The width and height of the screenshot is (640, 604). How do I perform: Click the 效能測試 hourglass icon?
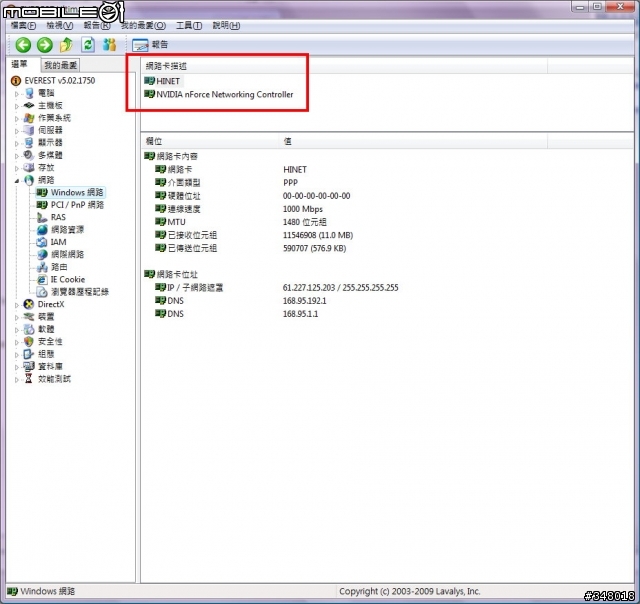click(29, 379)
